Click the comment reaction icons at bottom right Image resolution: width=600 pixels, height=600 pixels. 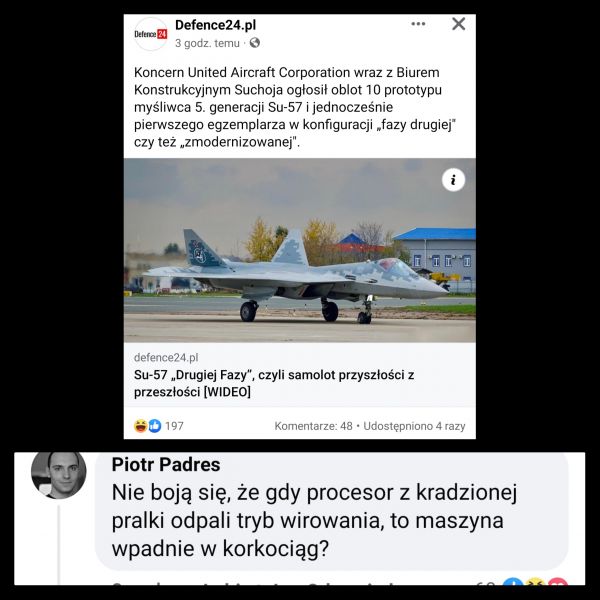[x=535, y=582]
